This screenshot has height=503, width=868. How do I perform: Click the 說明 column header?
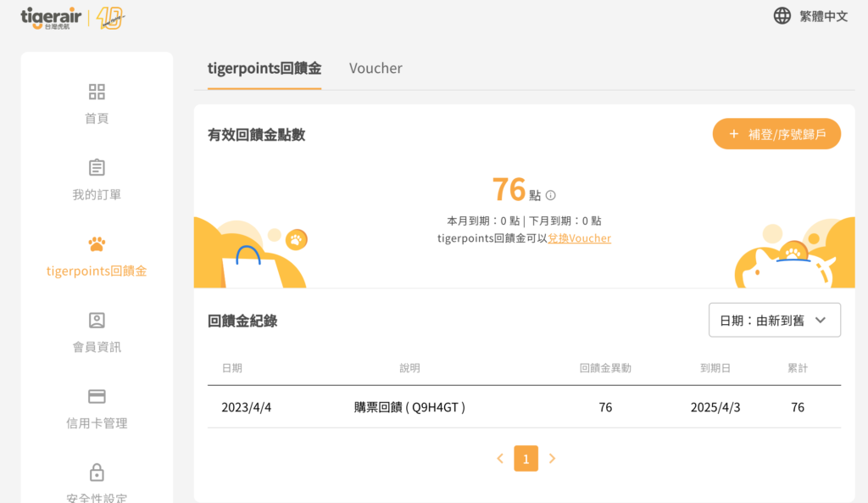click(409, 368)
